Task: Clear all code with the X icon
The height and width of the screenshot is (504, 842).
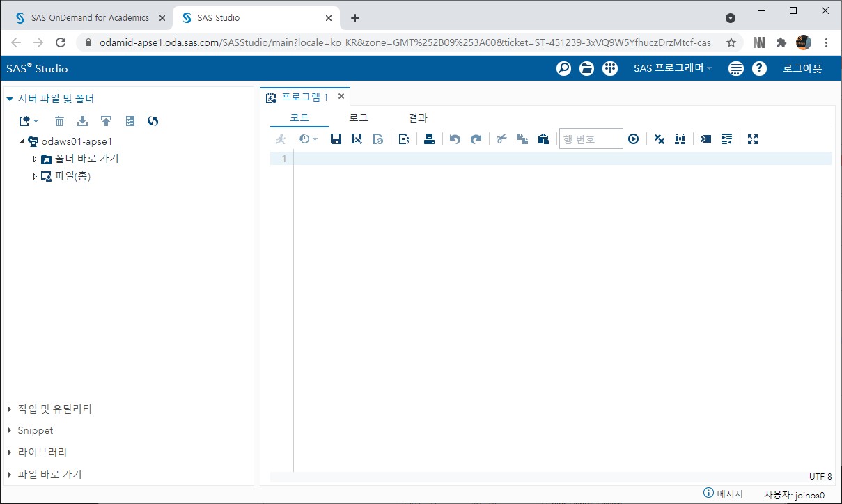Action: point(660,139)
